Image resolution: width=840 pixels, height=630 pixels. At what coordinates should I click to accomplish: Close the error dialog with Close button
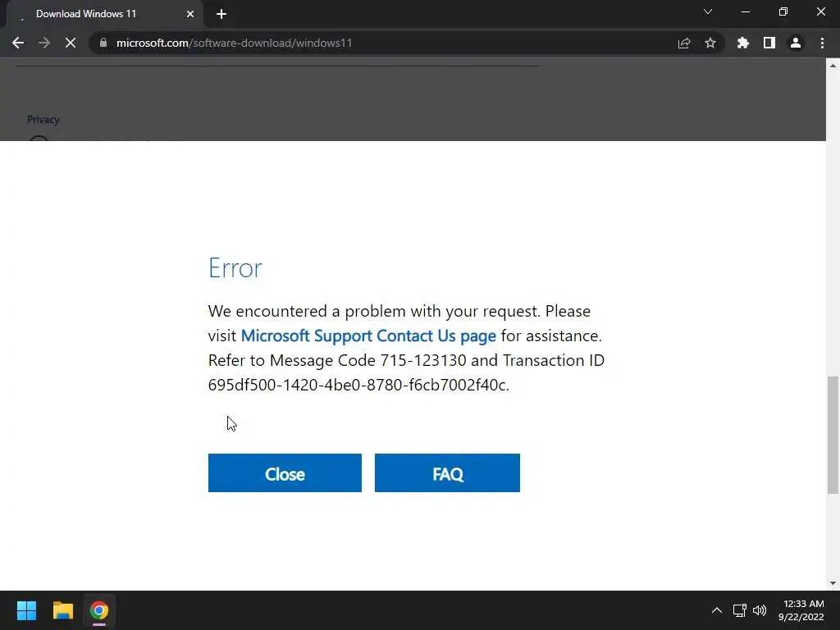(285, 473)
